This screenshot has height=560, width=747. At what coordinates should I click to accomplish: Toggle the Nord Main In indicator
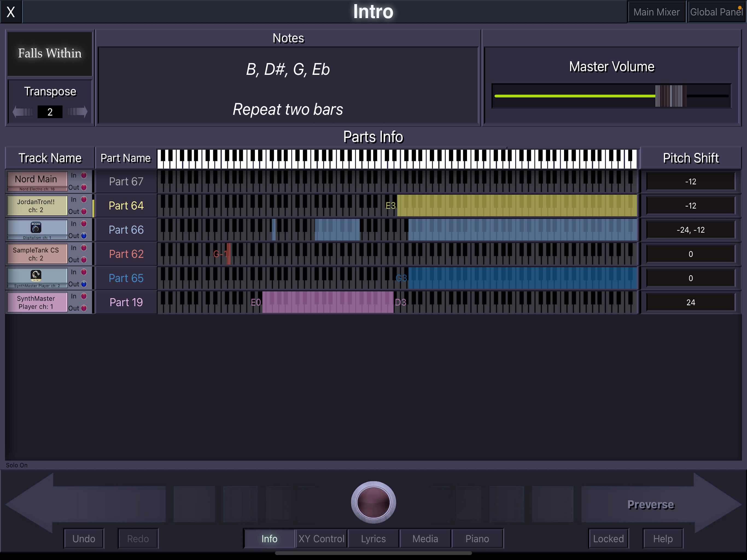pos(84,175)
